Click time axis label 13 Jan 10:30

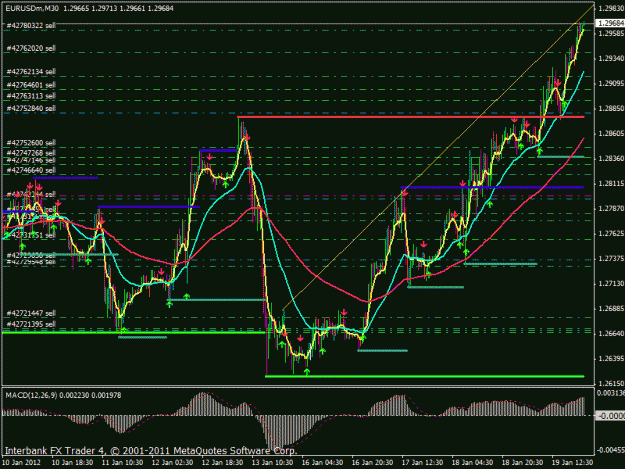tap(272, 463)
